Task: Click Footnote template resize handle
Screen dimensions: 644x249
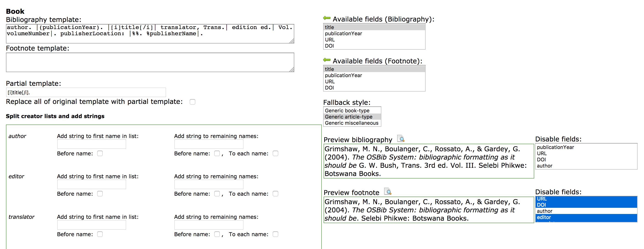Action: coord(292,70)
